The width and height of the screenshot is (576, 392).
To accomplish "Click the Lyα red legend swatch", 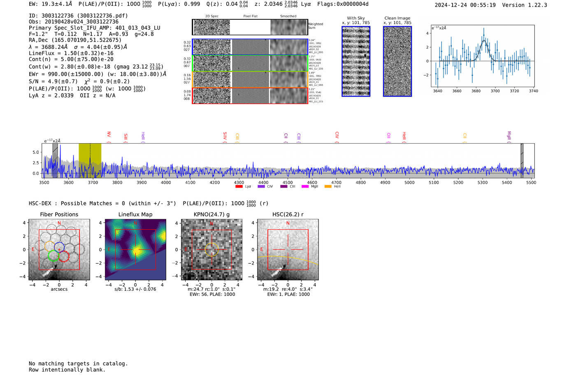I will [239, 187].
